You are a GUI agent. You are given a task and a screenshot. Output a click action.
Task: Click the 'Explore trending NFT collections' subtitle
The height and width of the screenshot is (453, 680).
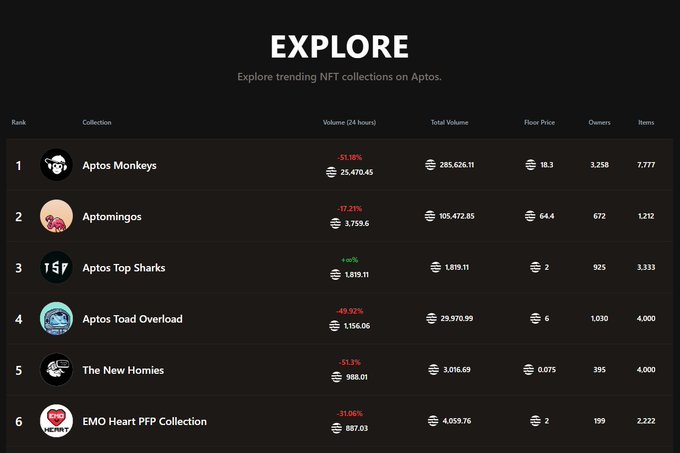click(x=340, y=77)
